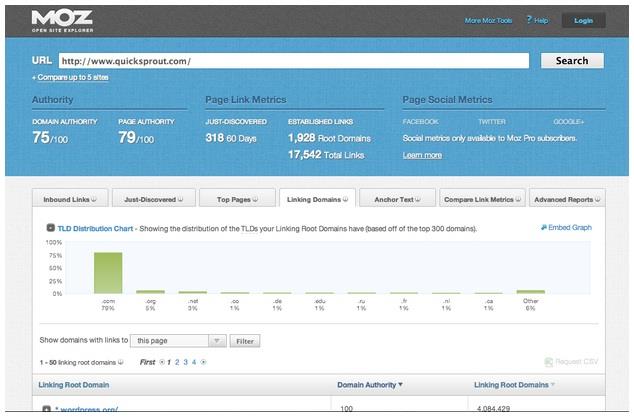
Task: Open the Inbound Links tab
Action: click(x=70, y=199)
